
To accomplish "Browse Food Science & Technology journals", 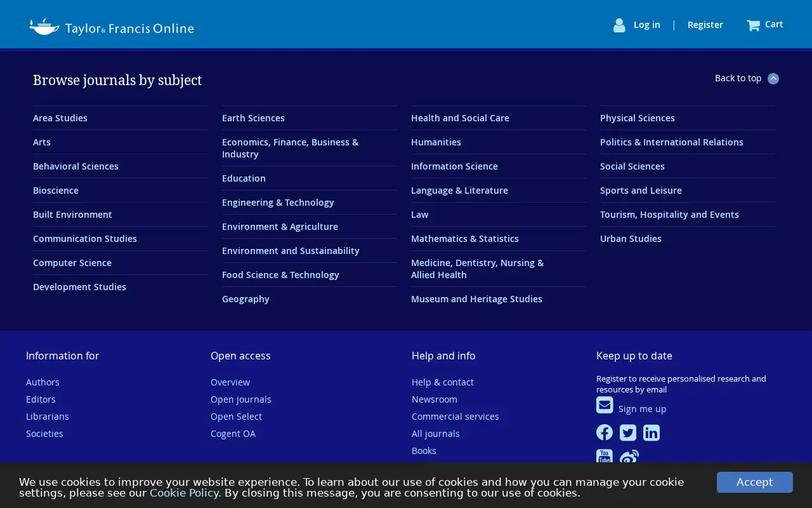I will [280, 275].
